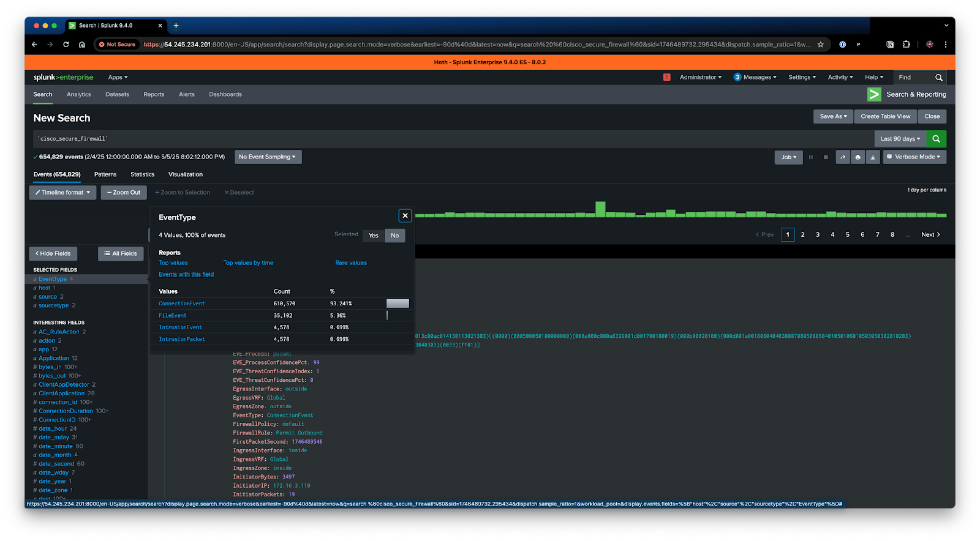Open a new browser tab
Image resolution: width=980 pixels, height=541 pixels.
[176, 26]
